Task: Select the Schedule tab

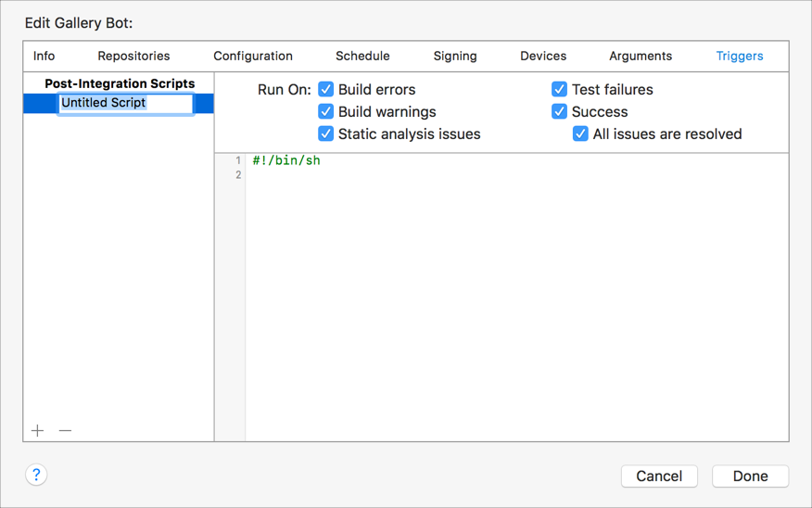Action: pyautogui.click(x=362, y=56)
